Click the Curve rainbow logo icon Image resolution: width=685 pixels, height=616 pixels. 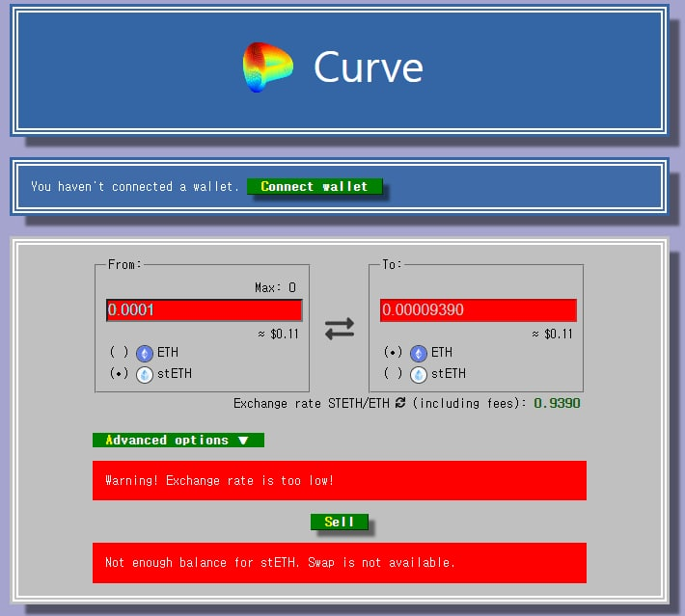(x=268, y=67)
